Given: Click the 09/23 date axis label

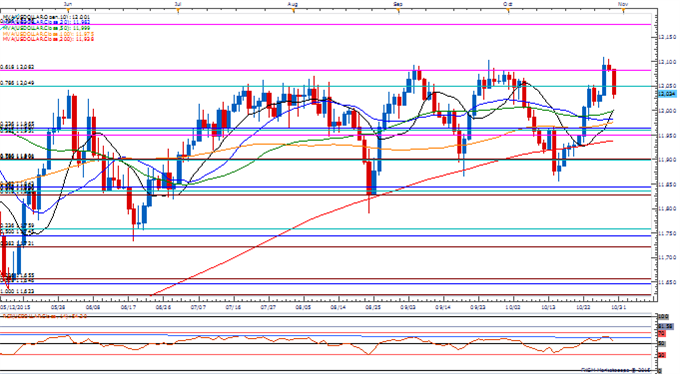Looking at the screenshot, I should [x=478, y=307].
